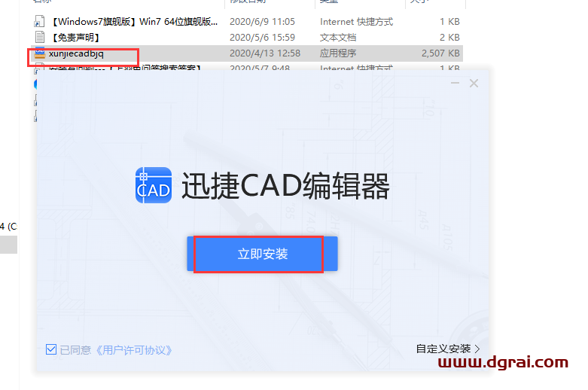Click the date 2020/5/6 15:59 cell
Viewport: 588px width, 390px height.
262,38
